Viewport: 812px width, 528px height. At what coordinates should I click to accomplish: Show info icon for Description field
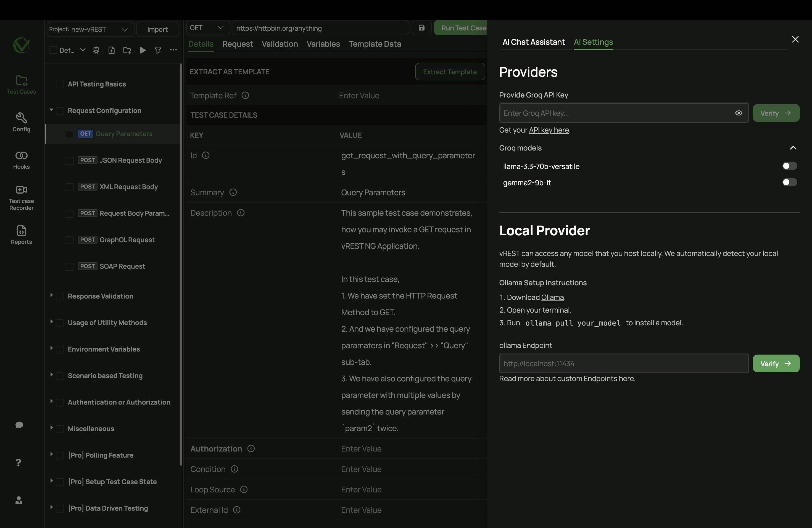click(241, 212)
